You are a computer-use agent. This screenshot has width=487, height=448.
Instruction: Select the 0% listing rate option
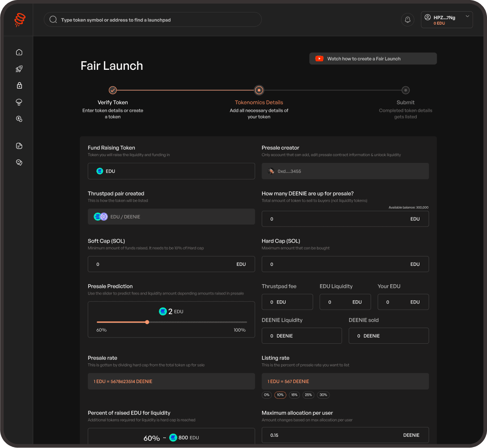point(267,395)
